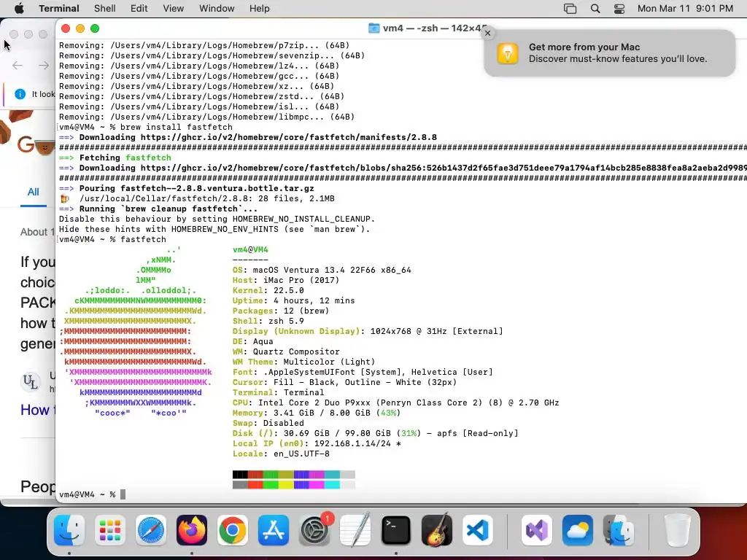Click the bright green color block
This screenshot has height=560, width=747.
pos(271,485)
